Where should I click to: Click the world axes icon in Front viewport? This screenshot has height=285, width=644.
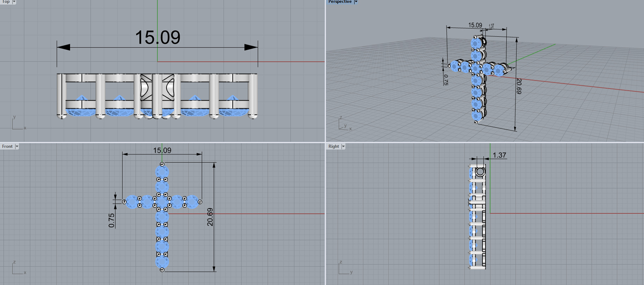pos(19,268)
